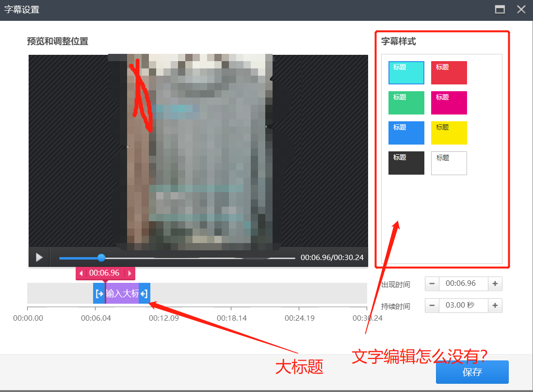Click the 持续时间 field showing 03.00 秒
Viewport: 533px width, 392px height.
[x=463, y=305]
